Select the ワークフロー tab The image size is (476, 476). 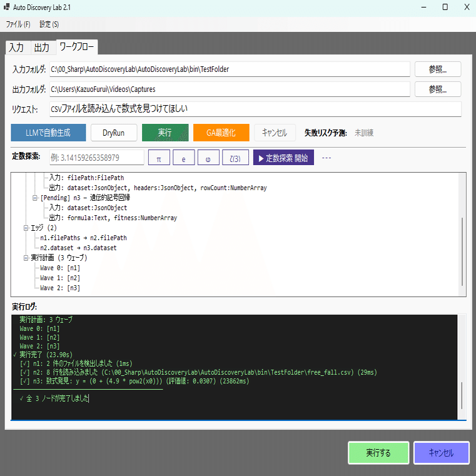coord(77,47)
